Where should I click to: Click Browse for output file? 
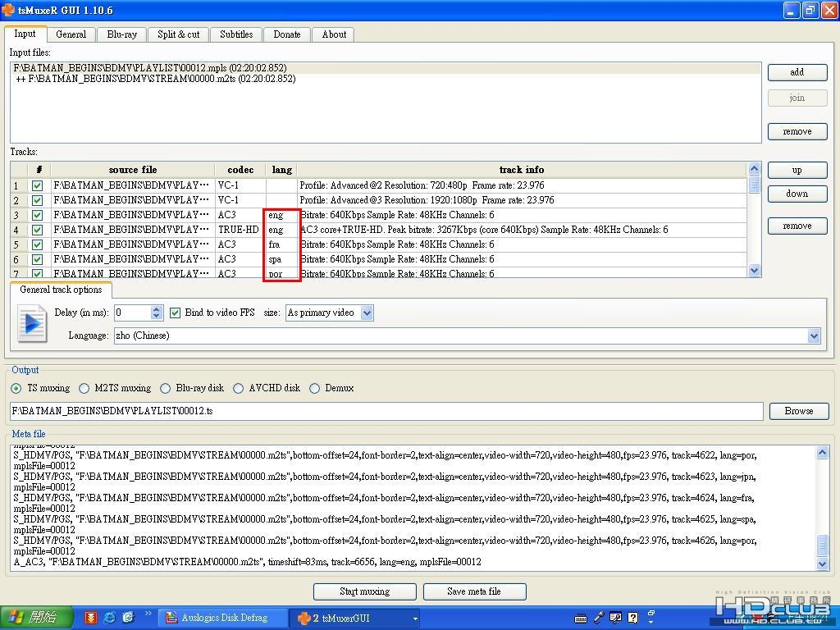coord(799,411)
